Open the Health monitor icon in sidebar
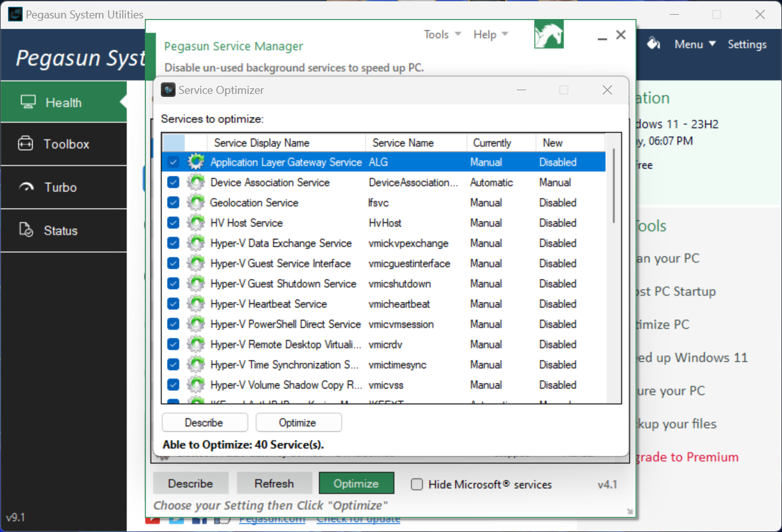The width and height of the screenshot is (782, 532). click(x=28, y=102)
